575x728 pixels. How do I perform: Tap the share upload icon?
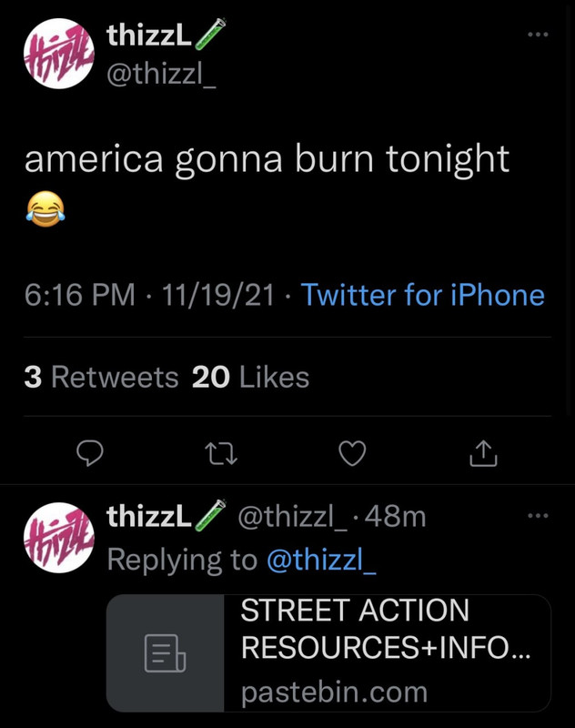[x=483, y=452]
